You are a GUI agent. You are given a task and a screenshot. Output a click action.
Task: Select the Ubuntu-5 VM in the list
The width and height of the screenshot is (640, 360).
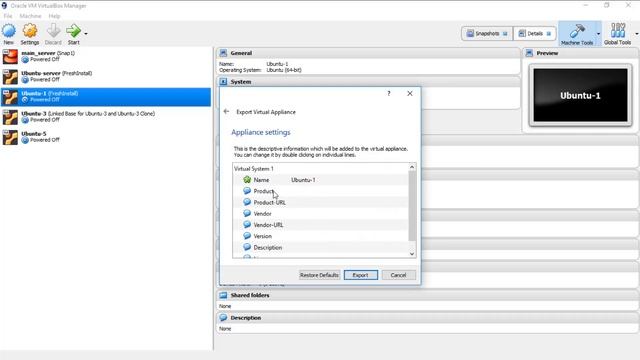tap(106, 137)
